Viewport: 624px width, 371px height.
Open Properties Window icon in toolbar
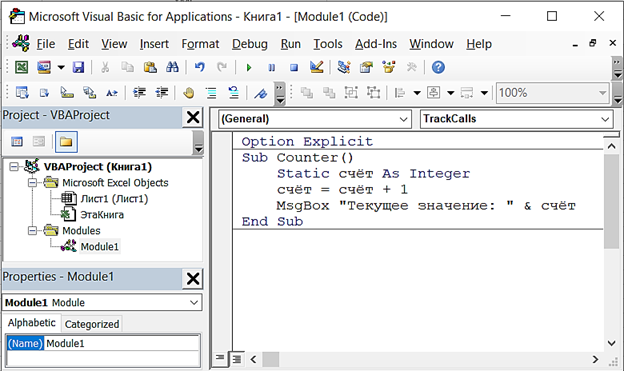[366, 67]
